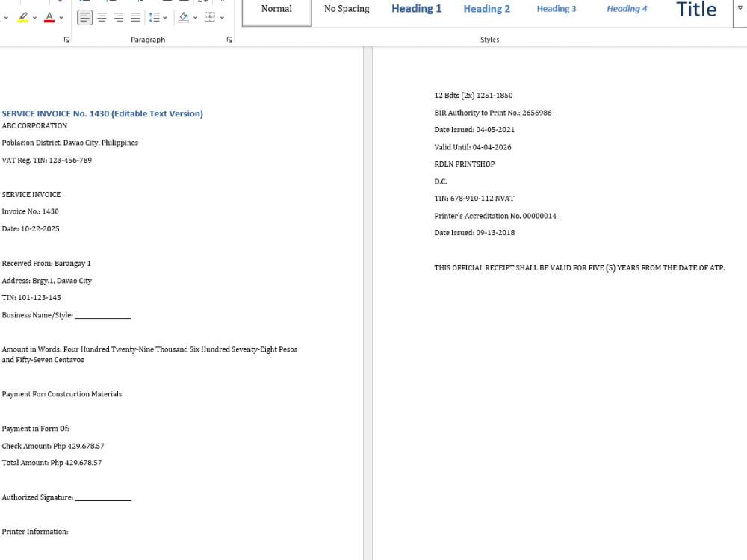Open Font dialog box launcher
The width and height of the screenshot is (747, 560).
pyautogui.click(x=66, y=40)
